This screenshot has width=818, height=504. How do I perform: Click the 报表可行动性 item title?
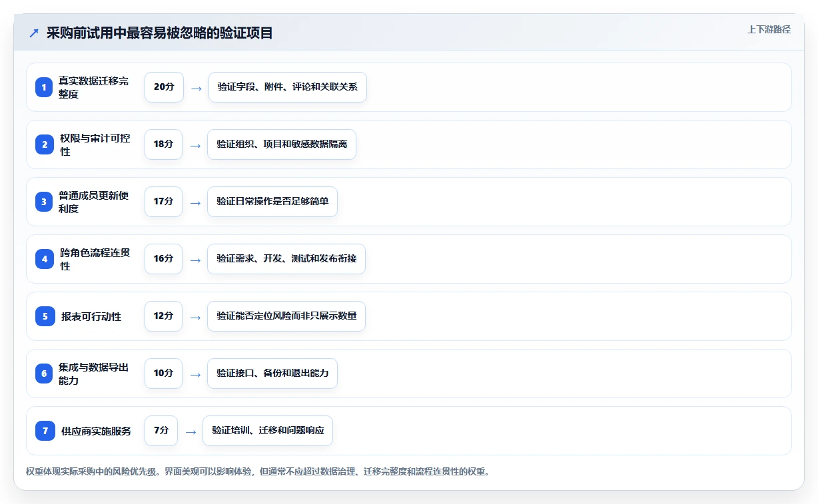pos(91,316)
